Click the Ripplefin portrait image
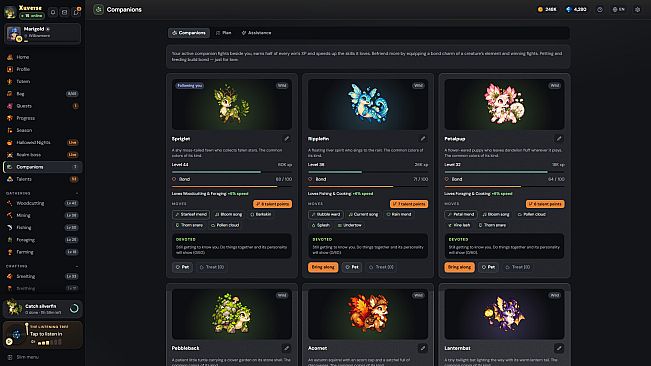651x366 pixels. point(368,105)
